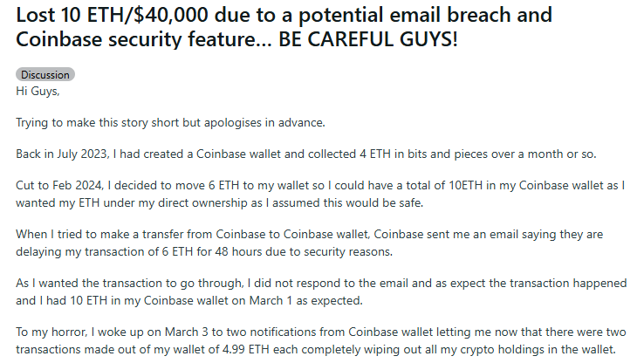Open the post title starting "Lost 10 ETH"
This screenshot has width=644, height=363.
click(x=284, y=27)
